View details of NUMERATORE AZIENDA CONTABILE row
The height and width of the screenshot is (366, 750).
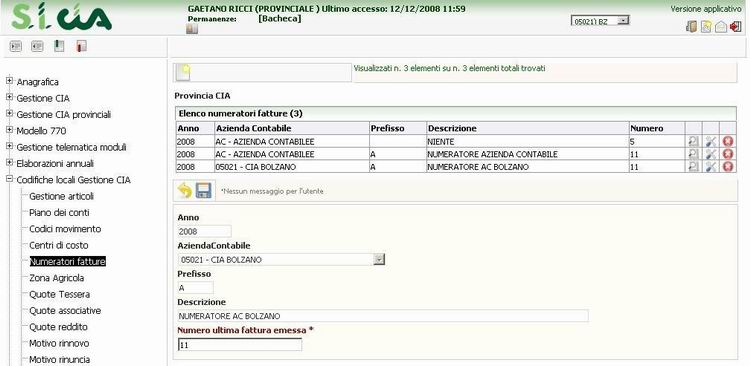tap(694, 154)
